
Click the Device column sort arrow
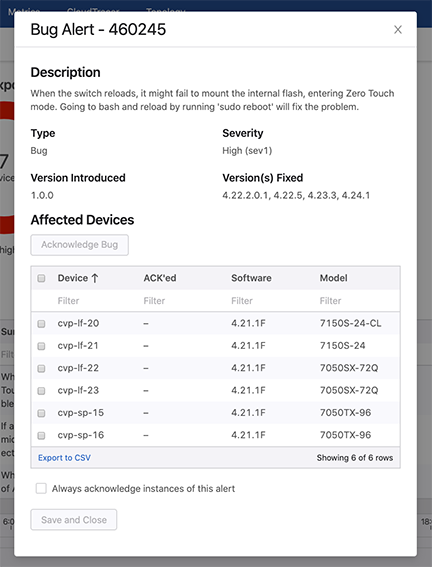click(95, 278)
